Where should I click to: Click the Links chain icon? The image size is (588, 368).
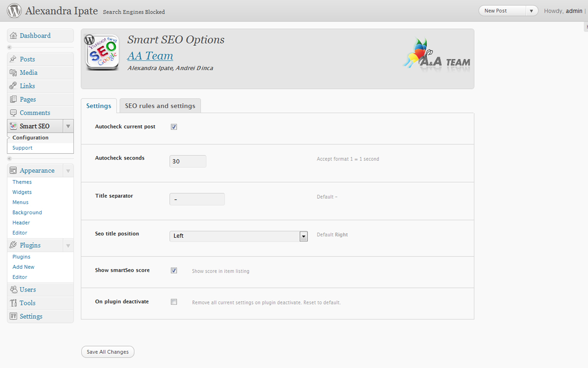pyautogui.click(x=13, y=86)
